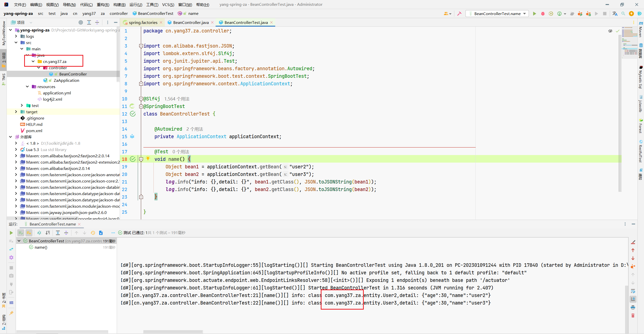Screen dimensions: 644x334
Task: Open project panel options menu
Action: (108, 22)
